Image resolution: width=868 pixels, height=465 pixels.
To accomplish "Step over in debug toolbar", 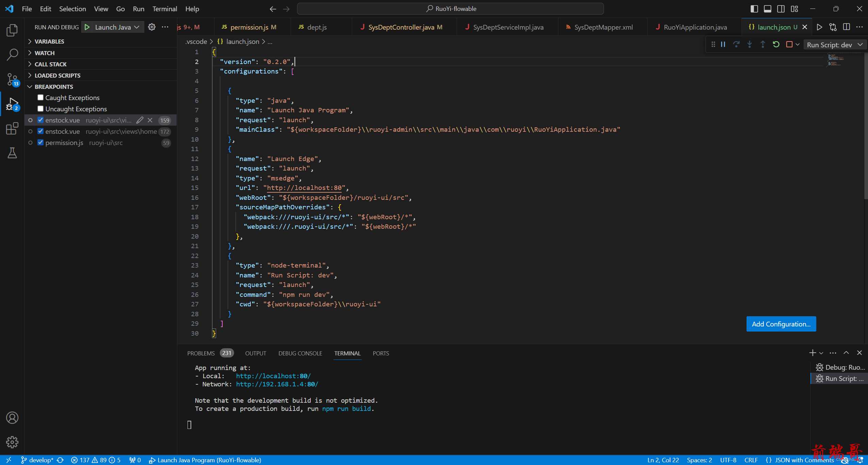I will pyautogui.click(x=736, y=45).
